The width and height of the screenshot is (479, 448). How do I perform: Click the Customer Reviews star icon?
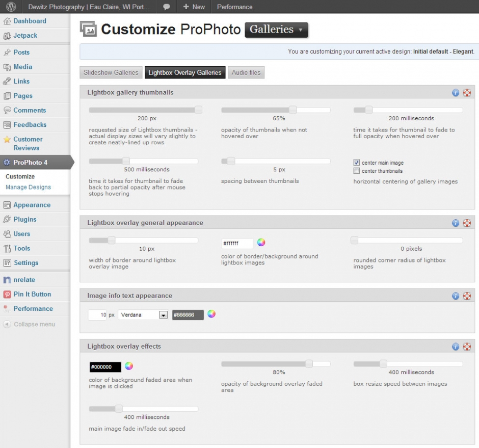pyautogui.click(x=7, y=140)
